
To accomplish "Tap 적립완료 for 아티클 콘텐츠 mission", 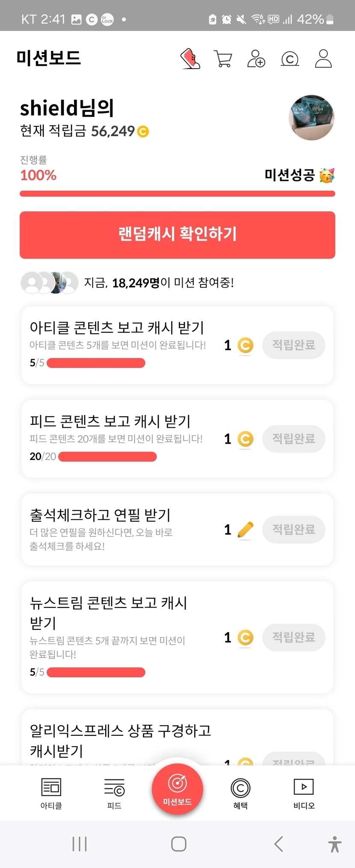I will 294,345.
